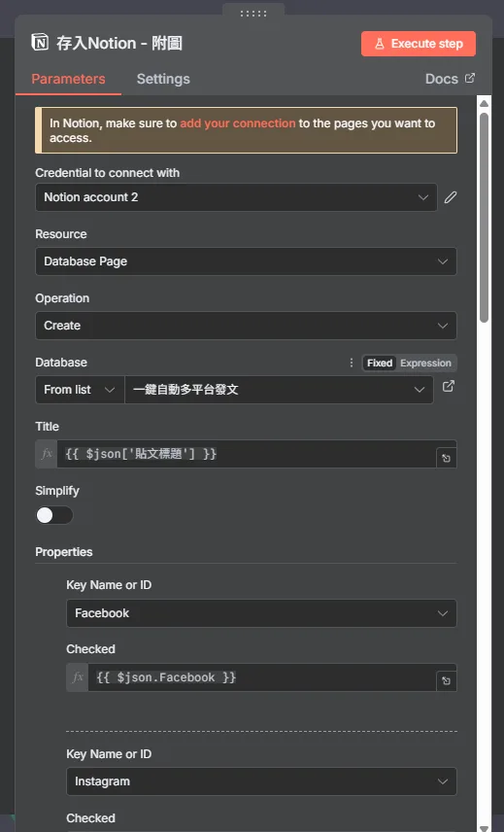Open expression editor icon for Title field
The height and width of the screenshot is (832, 504).
447,458
